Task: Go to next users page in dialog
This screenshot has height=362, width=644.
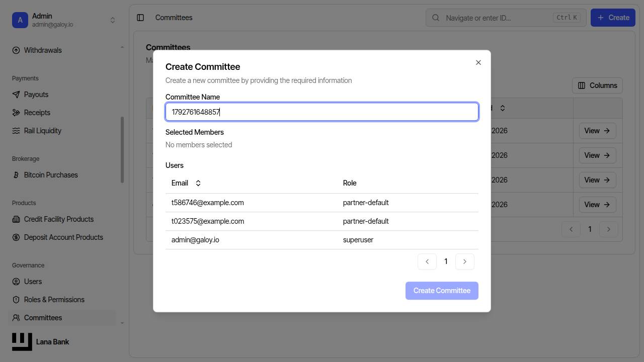Action: click(465, 261)
